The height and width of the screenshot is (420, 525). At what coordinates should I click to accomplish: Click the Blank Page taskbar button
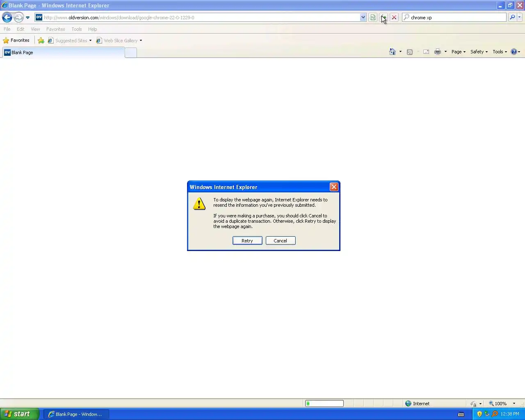click(76, 414)
